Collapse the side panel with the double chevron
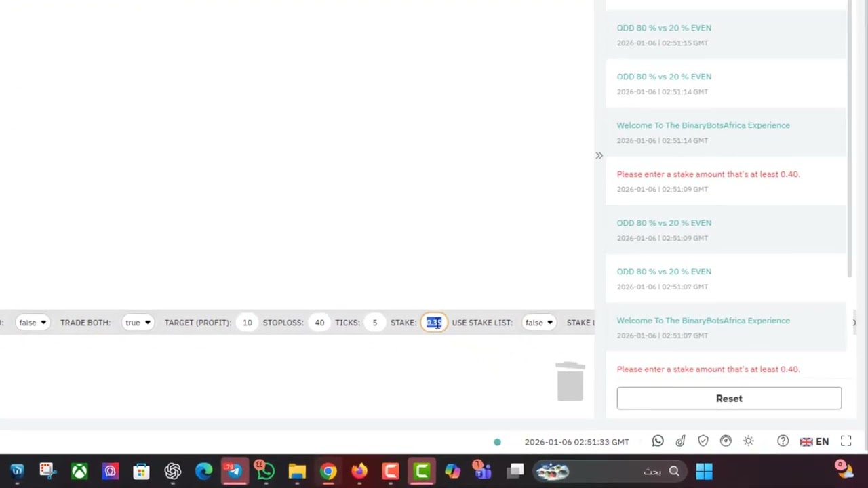 tap(599, 156)
